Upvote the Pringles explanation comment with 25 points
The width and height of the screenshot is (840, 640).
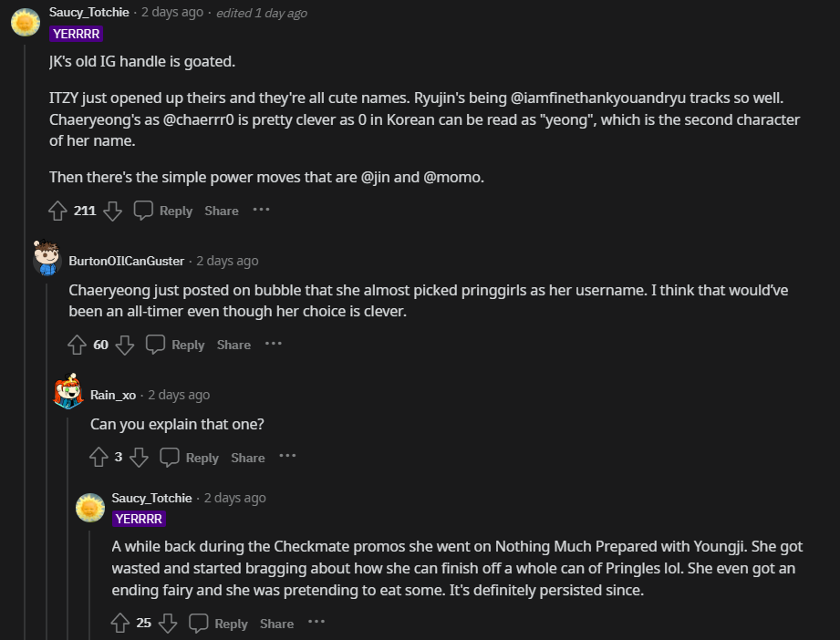click(x=120, y=624)
